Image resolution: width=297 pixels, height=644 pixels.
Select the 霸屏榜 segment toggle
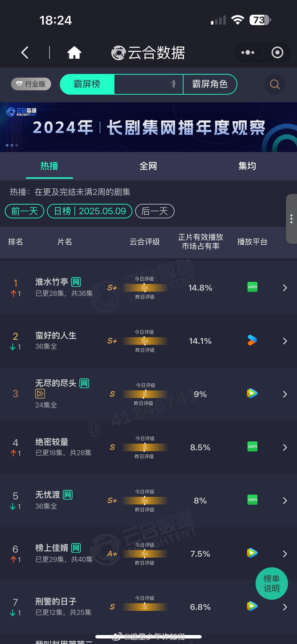tap(87, 84)
